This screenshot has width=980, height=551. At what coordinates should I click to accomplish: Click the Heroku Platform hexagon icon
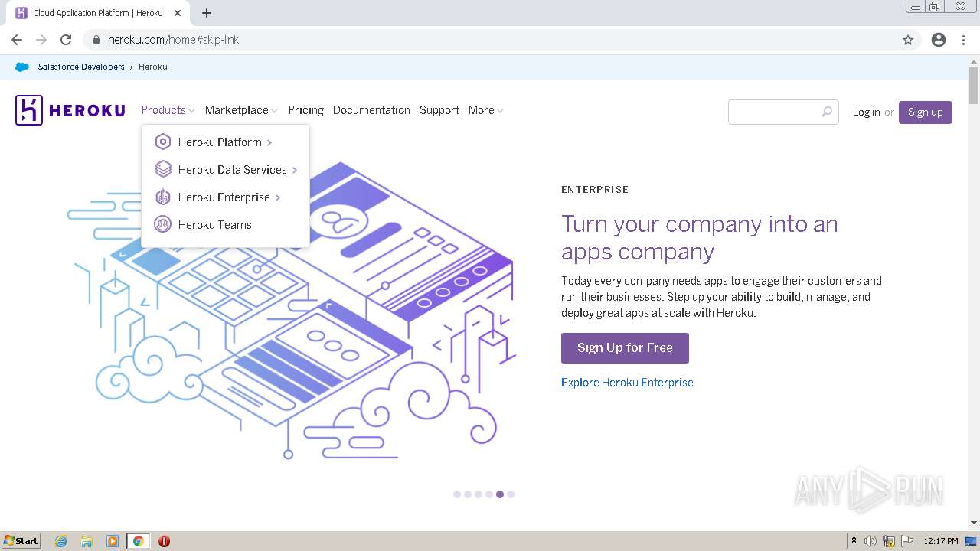point(162,142)
